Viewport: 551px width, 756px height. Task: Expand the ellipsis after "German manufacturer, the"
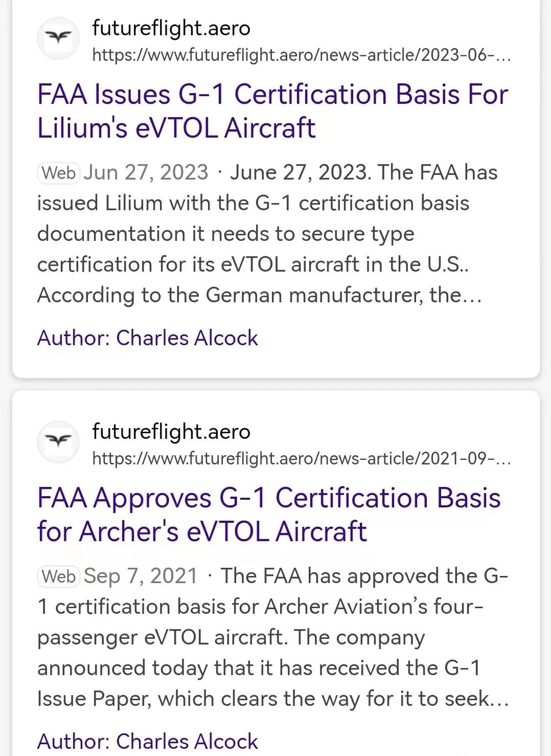[472, 297]
